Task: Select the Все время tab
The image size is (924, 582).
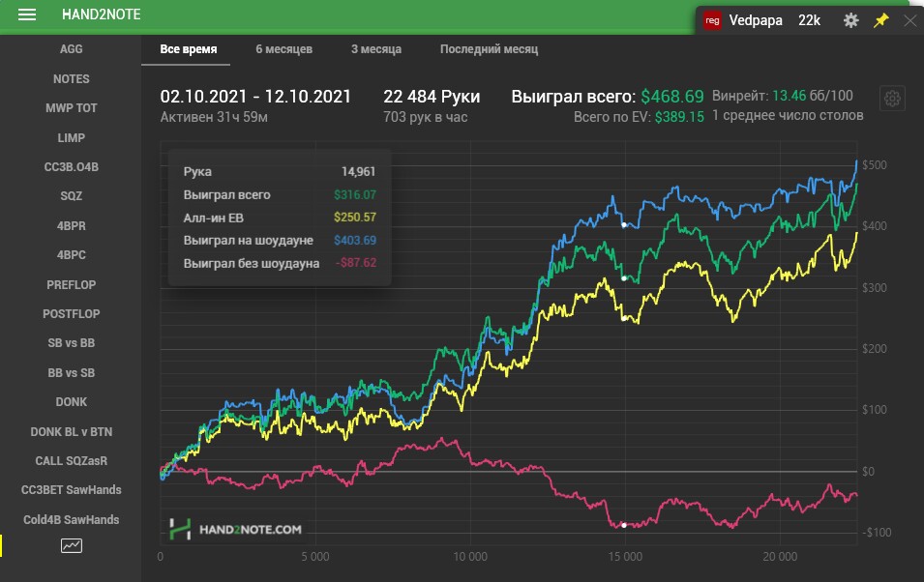Action: point(188,49)
